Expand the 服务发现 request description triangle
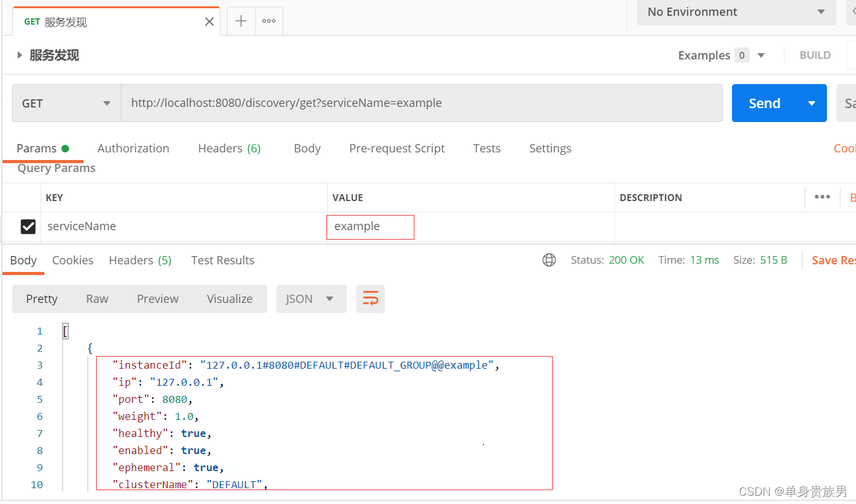This screenshot has height=504, width=856. tap(20, 56)
